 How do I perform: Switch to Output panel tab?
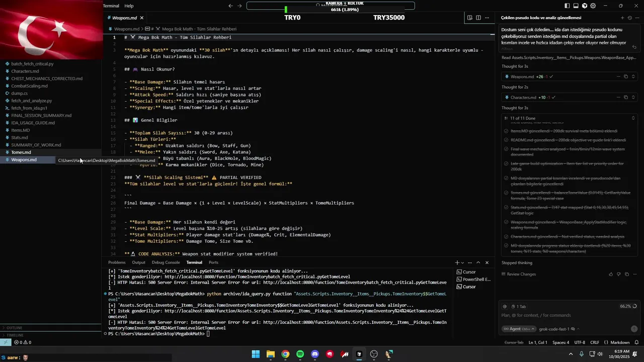coord(138,262)
